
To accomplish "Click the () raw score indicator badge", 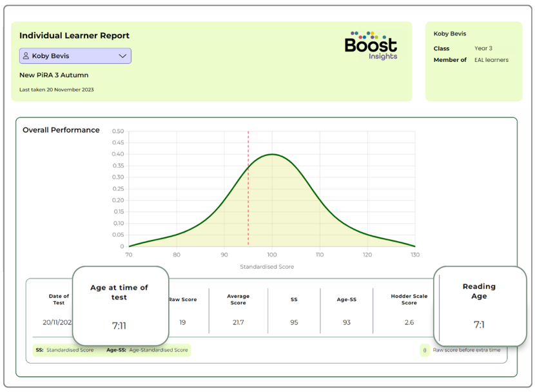I will coord(424,350).
